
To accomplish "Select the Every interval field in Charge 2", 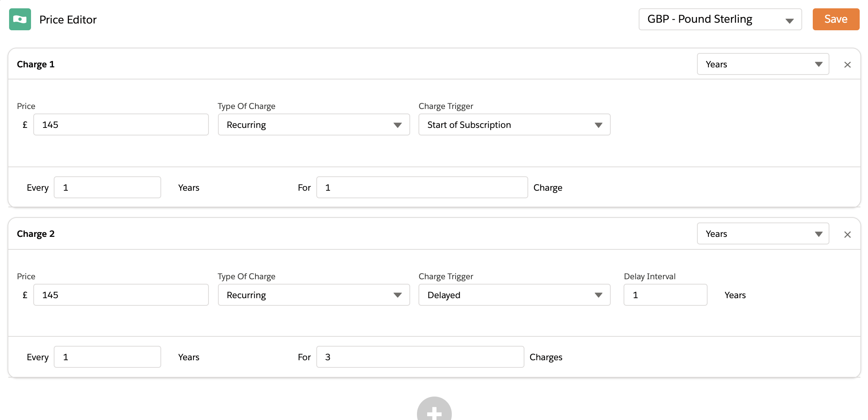I will pyautogui.click(x=107, y=357).
